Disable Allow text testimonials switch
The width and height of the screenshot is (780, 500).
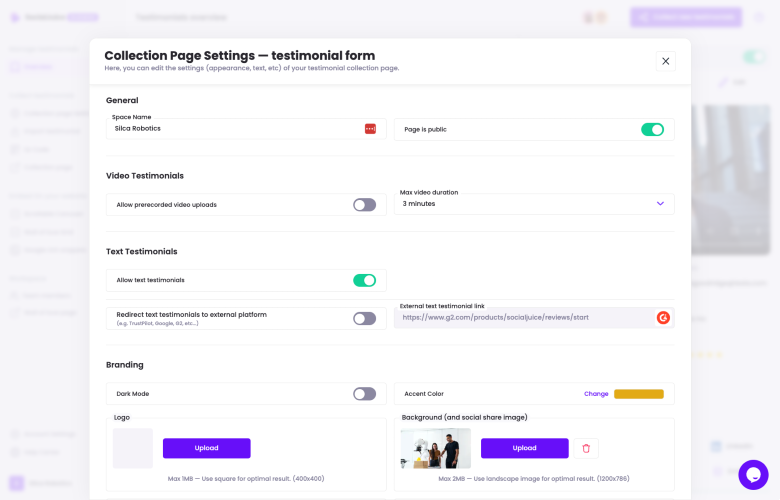tap(365, 280)
